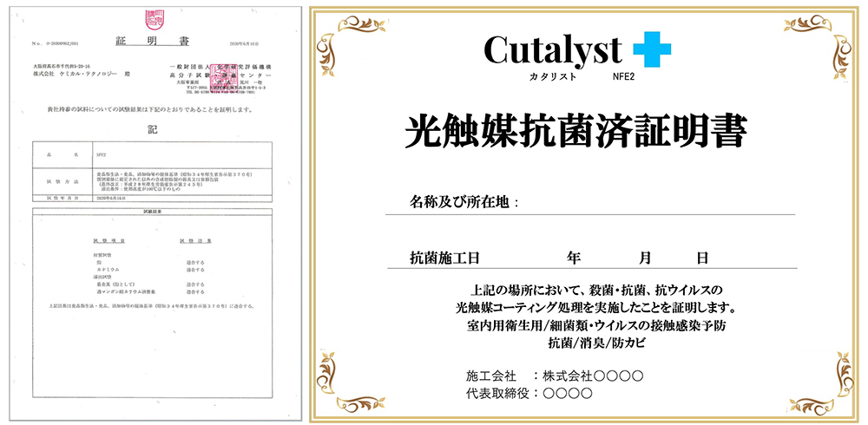Screen dimensions: 868x425
Task: Click the 試験項目 column heading
Action: click(109, 241)
